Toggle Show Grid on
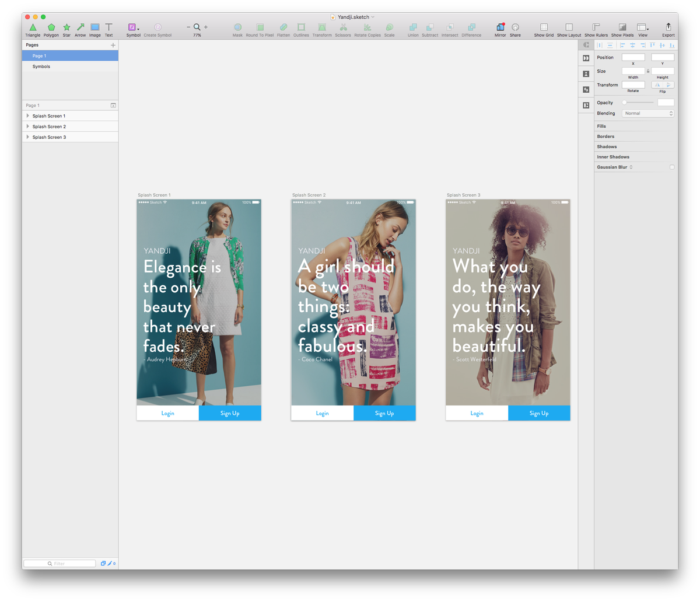Image resolution: width=700 pixels, height=601 pixels. [x=544, y=27]
